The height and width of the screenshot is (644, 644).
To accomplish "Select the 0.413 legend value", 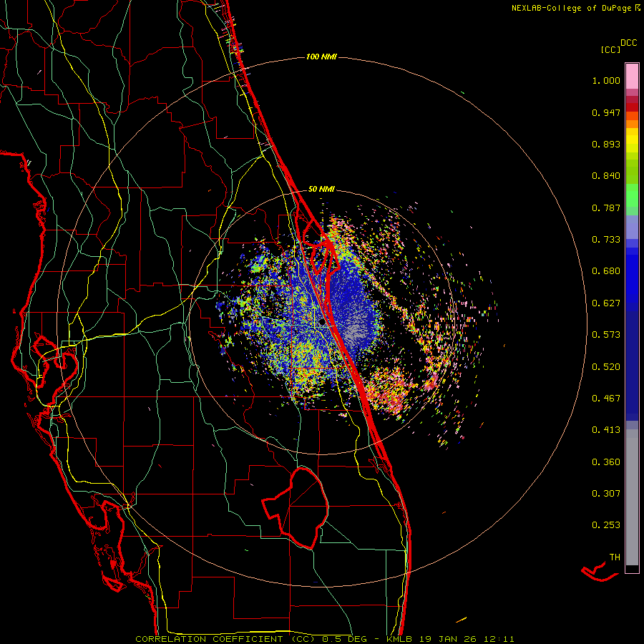I will 606,430.
